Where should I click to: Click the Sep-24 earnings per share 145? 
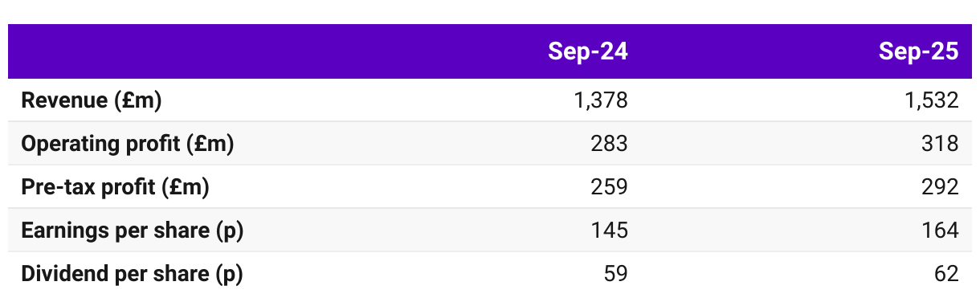(x=609, y=231)
